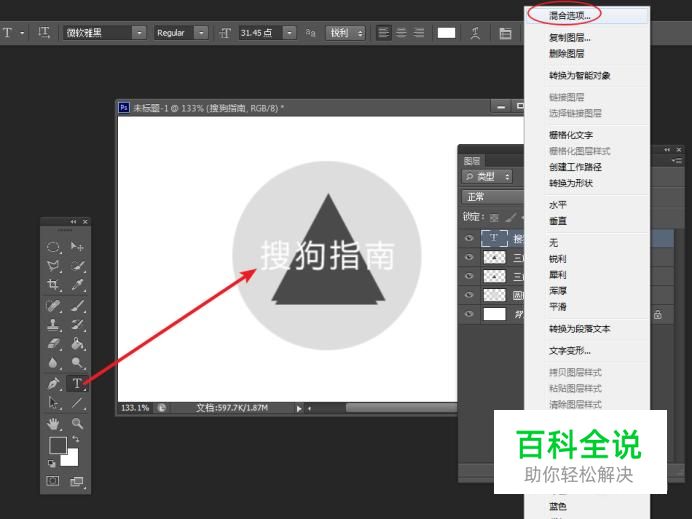692x519 pixels.
Task: Open the 类型 layer filter dropdown
Action: point(487,177)
